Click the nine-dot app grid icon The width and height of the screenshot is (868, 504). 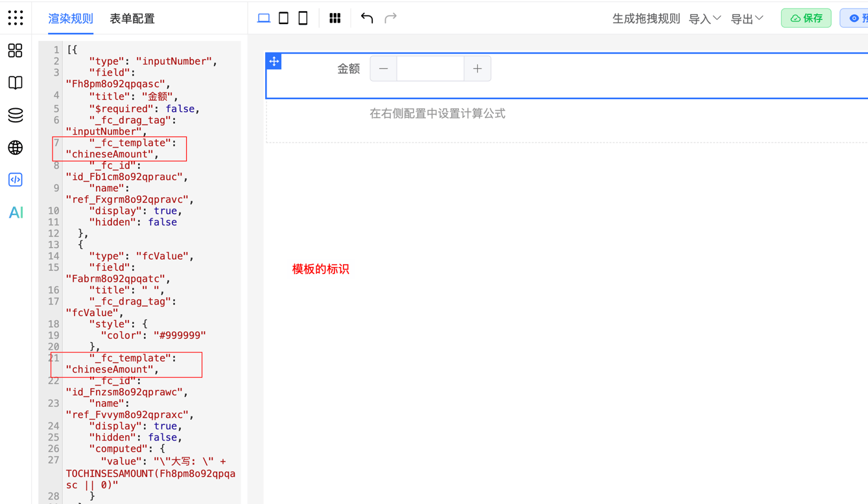click(16, 18)
